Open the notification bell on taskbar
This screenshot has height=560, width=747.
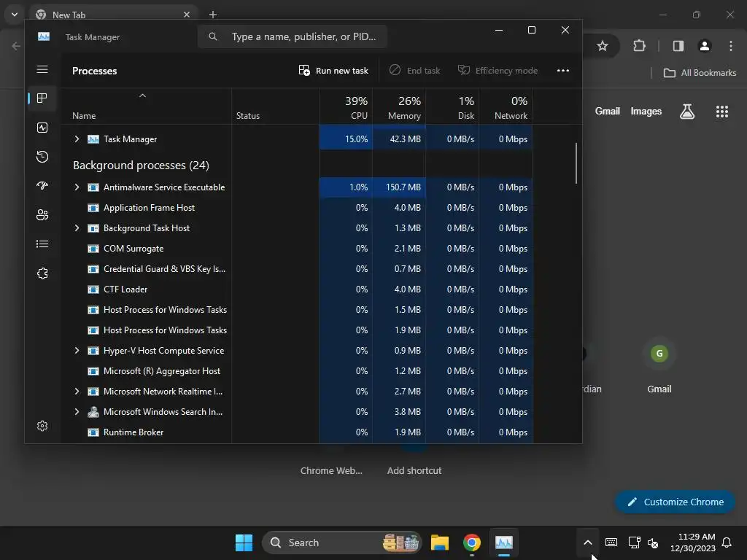(727, 542)
